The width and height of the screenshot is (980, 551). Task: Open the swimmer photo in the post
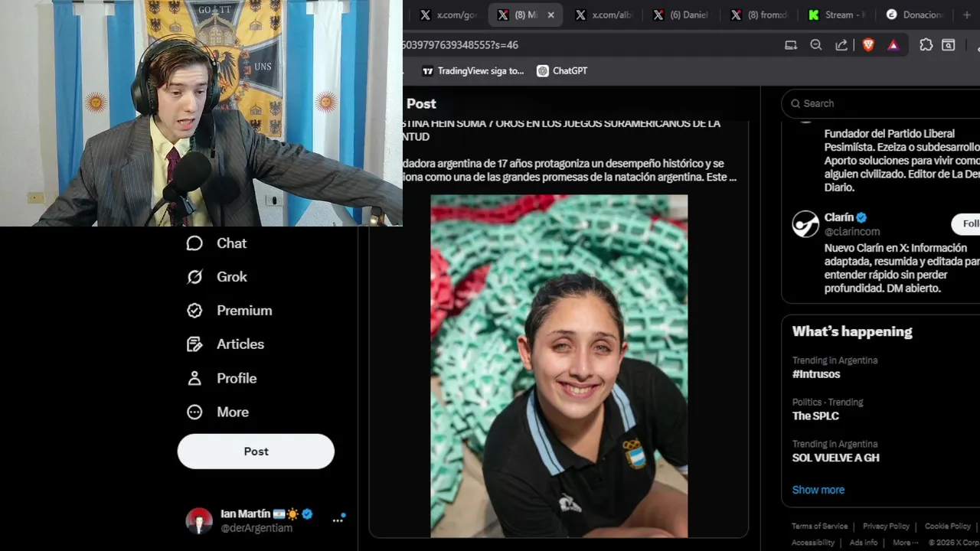click(x=559, y=366)
